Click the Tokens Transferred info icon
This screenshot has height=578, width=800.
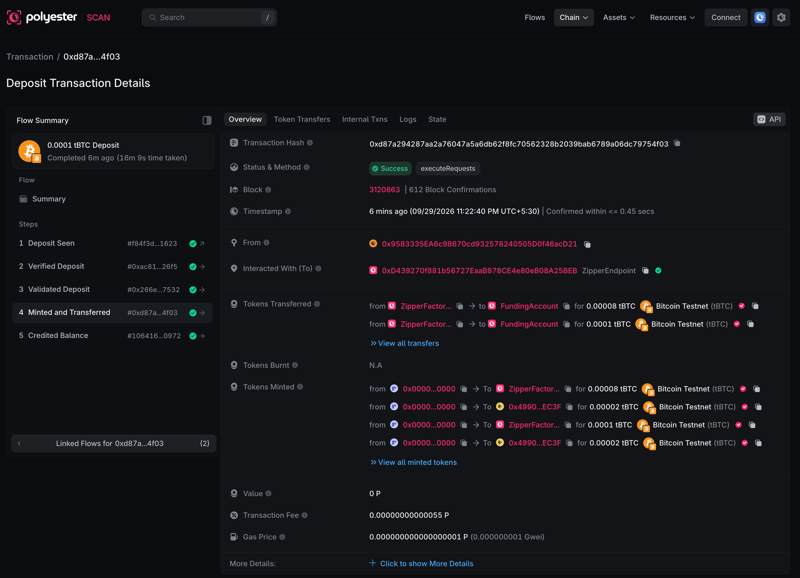coord(317,304)
